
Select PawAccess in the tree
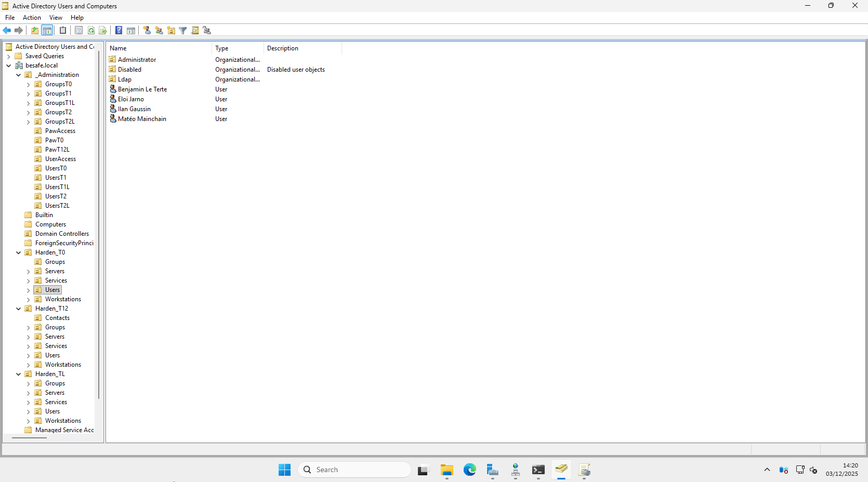[x=60, y=131]
